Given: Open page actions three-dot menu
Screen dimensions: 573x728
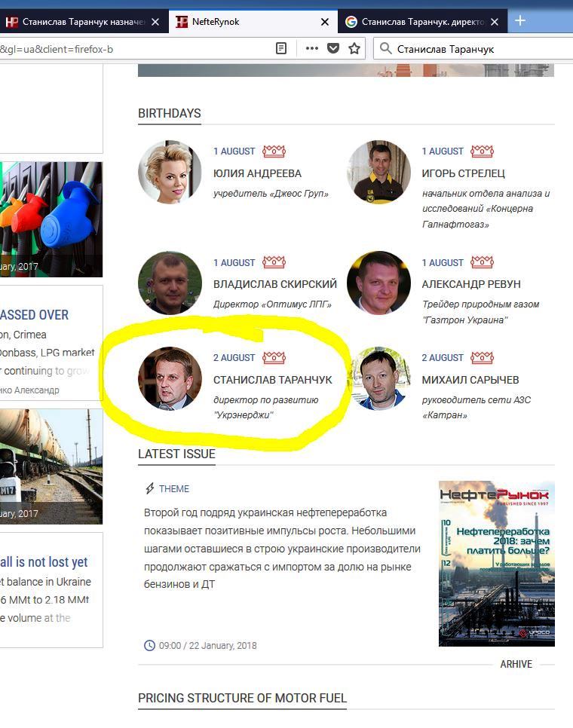Looking at the screenshot, I should (312, 48).
